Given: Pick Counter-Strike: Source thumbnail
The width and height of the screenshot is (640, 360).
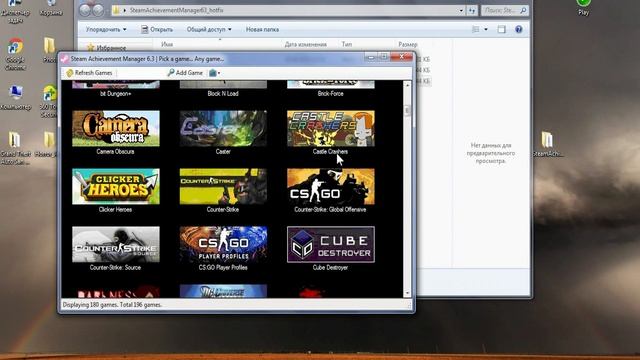Looking at the screenshot, I should [116, 244].
